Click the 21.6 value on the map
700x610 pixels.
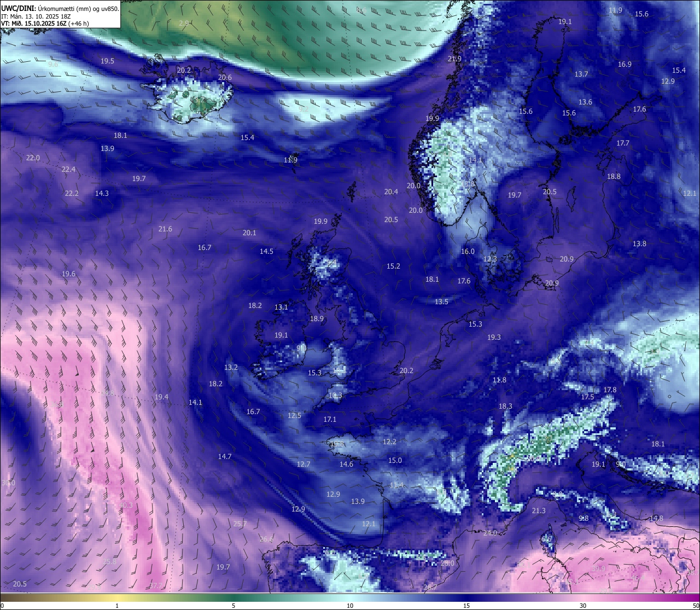coord(165,229)
